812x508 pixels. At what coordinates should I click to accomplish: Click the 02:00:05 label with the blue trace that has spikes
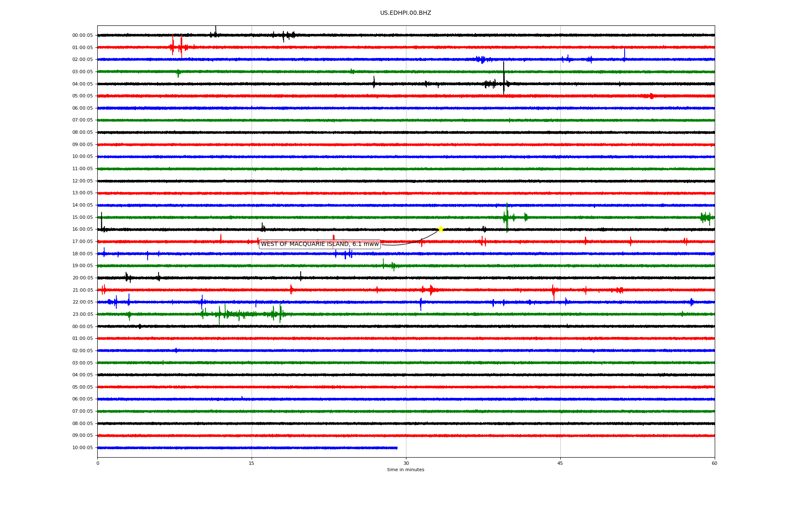[82, 60]
